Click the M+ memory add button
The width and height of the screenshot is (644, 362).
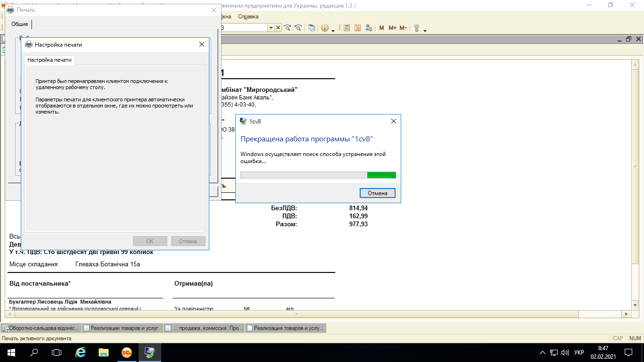click(x=392, y=28)
